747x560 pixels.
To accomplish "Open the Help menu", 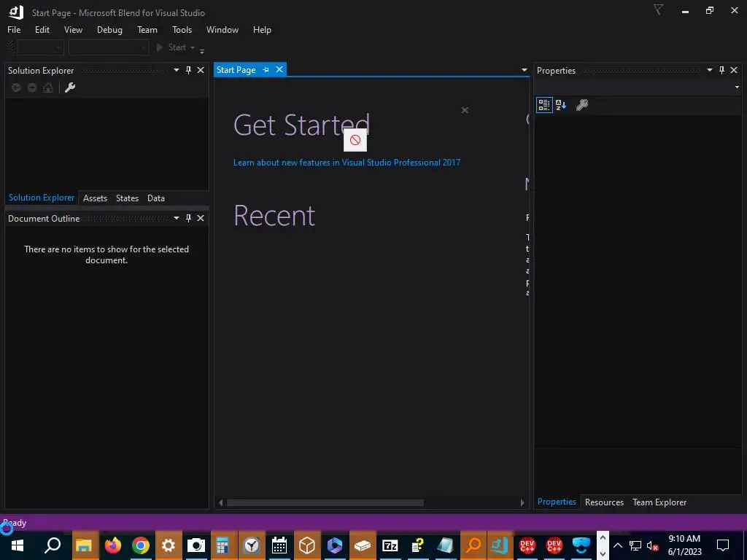I will point(262,29).
